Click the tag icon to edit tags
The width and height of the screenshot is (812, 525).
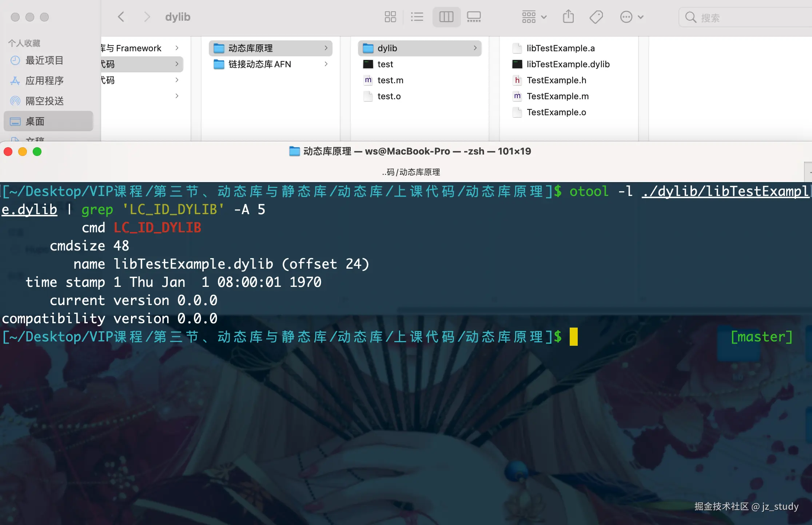click(596, 17)
